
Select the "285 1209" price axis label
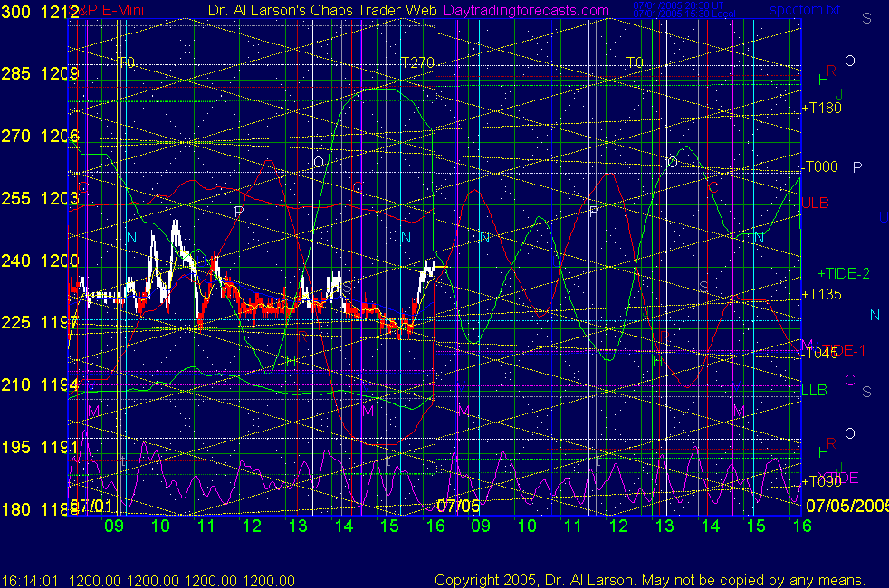[x=40, y=73]
